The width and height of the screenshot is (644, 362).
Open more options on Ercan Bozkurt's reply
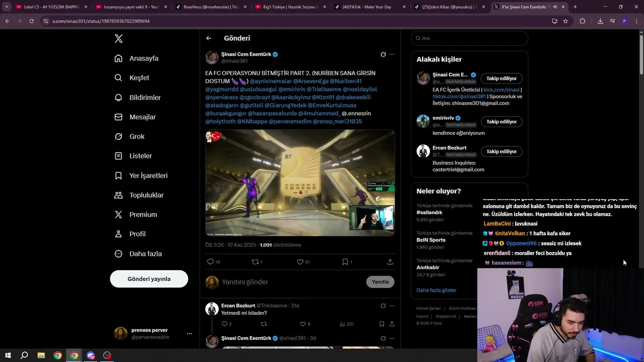[x=392, y=306]
